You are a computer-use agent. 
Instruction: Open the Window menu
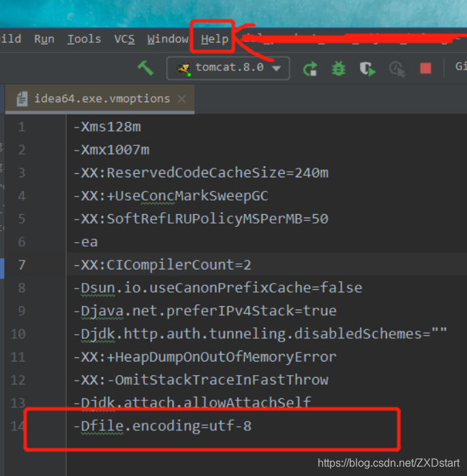(x=168, y=39)
